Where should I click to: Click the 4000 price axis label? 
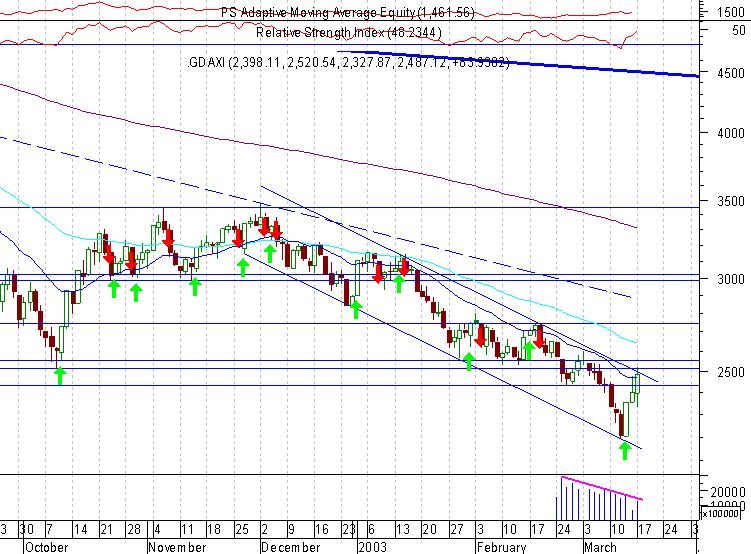(x=731, y=133)
